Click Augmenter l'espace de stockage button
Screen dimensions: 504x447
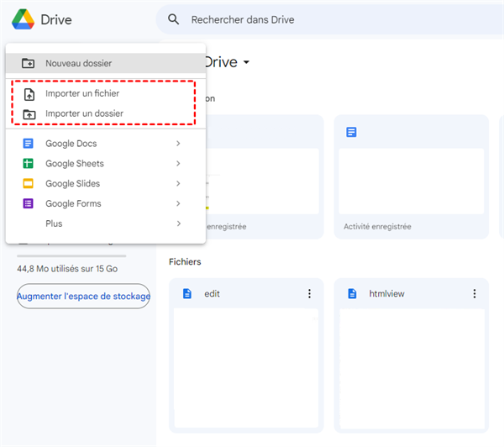(83, 296)
